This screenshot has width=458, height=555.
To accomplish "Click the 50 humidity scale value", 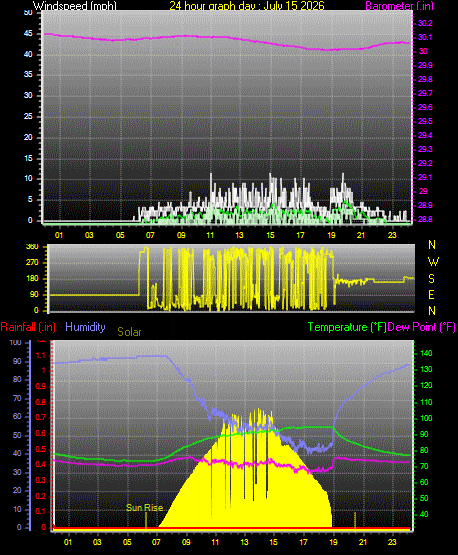I will coord(17,435).
